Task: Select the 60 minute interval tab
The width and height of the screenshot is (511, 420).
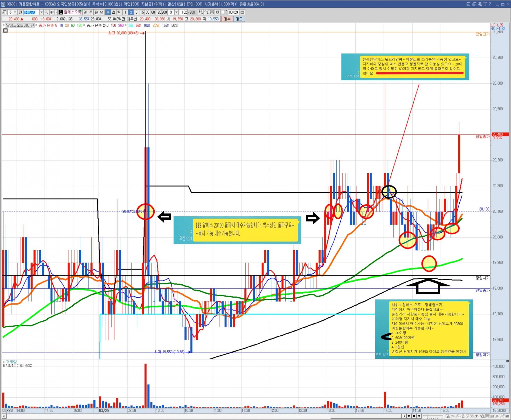Action: [153, 12]
